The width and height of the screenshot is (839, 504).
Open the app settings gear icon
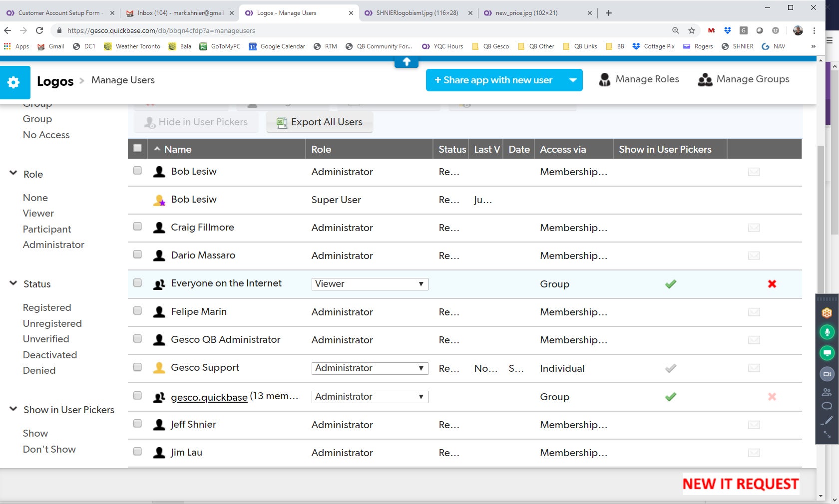click(14, 82)
